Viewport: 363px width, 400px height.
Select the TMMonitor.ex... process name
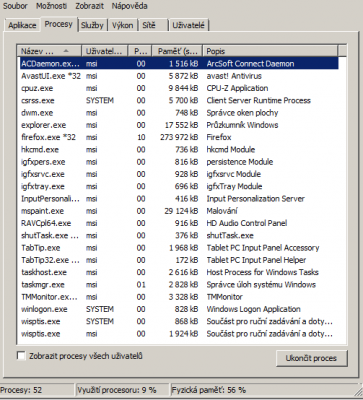(49, 297)
